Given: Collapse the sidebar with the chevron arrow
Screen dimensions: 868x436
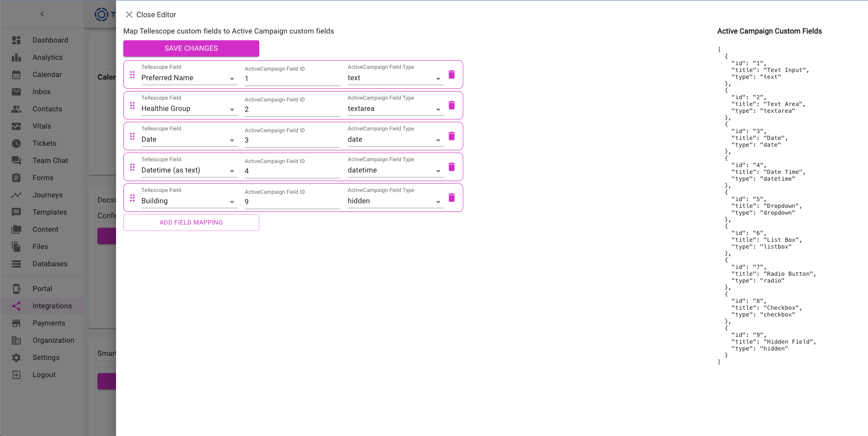Looking at the screenshot, I should click(x=42, y=14).
